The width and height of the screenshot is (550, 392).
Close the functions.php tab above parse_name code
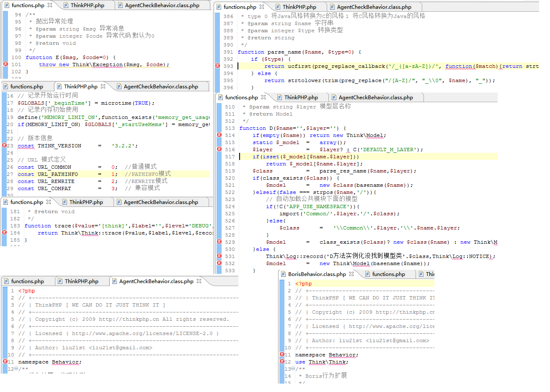262,7
